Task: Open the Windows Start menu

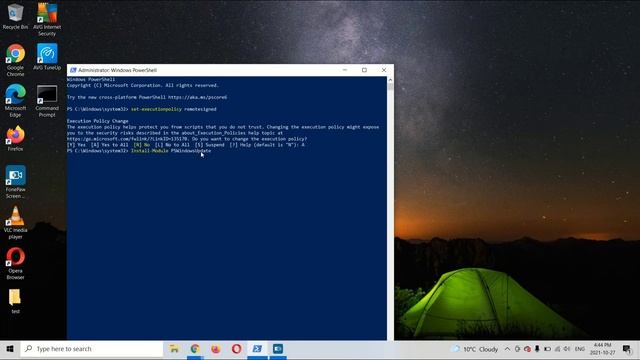Action: [x=10, y=349]
